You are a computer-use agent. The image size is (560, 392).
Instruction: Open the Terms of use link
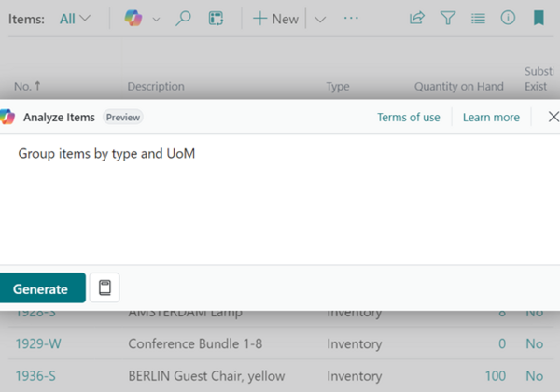pos(408,117)
